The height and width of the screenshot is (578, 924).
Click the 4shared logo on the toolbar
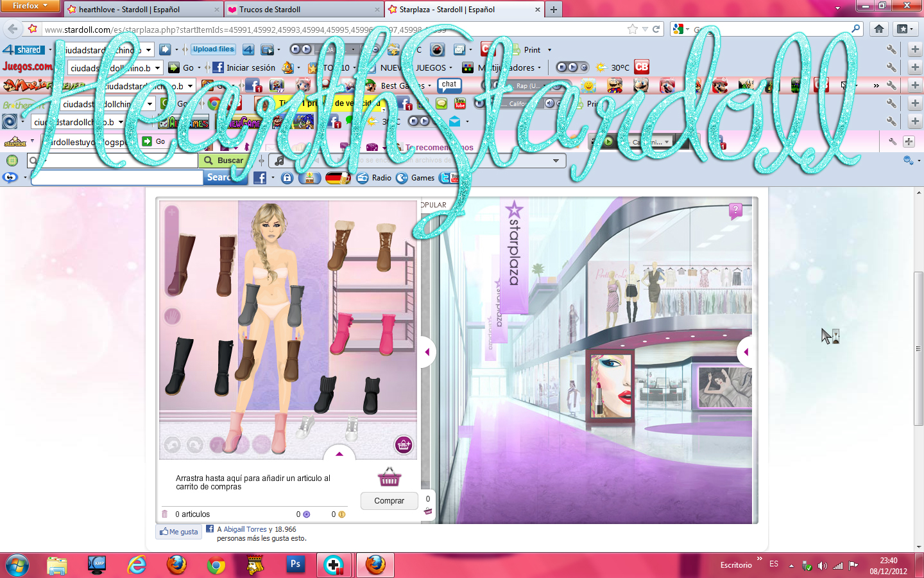coord(23,49)
